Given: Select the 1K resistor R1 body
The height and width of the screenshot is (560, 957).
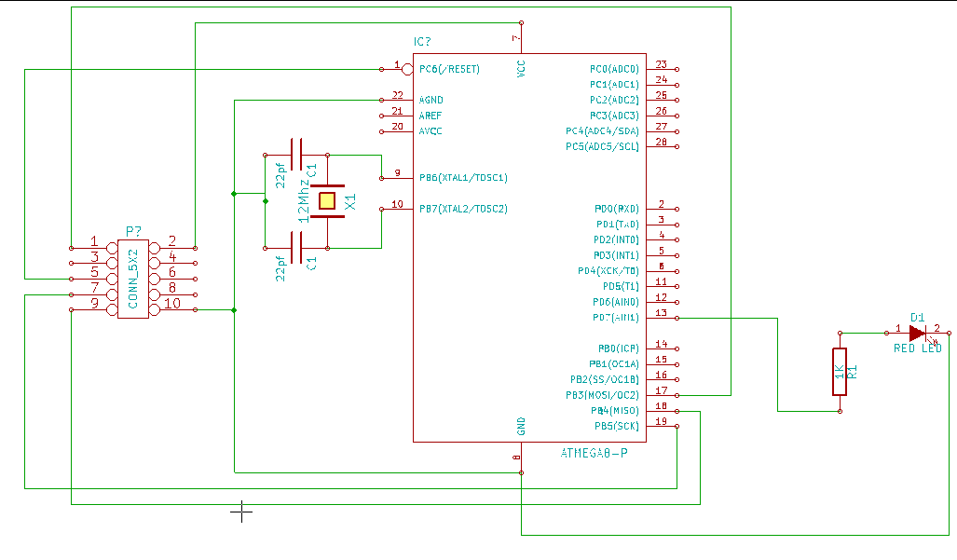Looking at the screenshot, I should [x=840, y=372].
